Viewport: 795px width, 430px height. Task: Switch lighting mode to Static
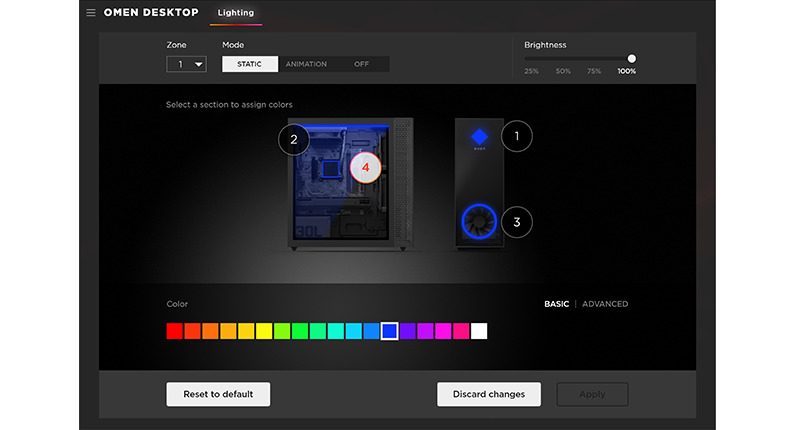[x=249, y=64]
